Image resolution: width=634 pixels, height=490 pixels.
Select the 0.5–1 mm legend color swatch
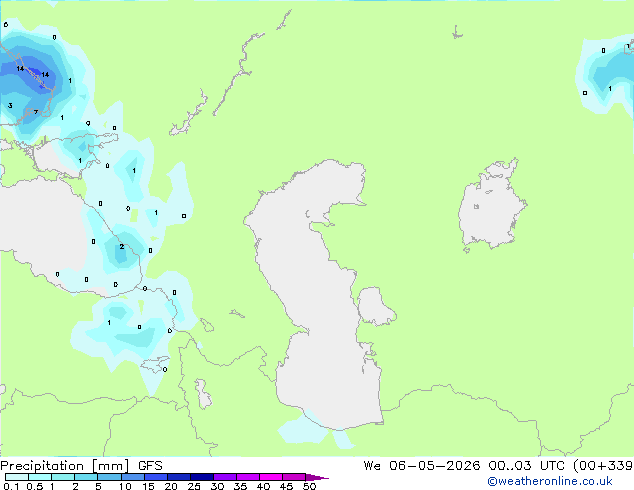[x=40, y=477]
